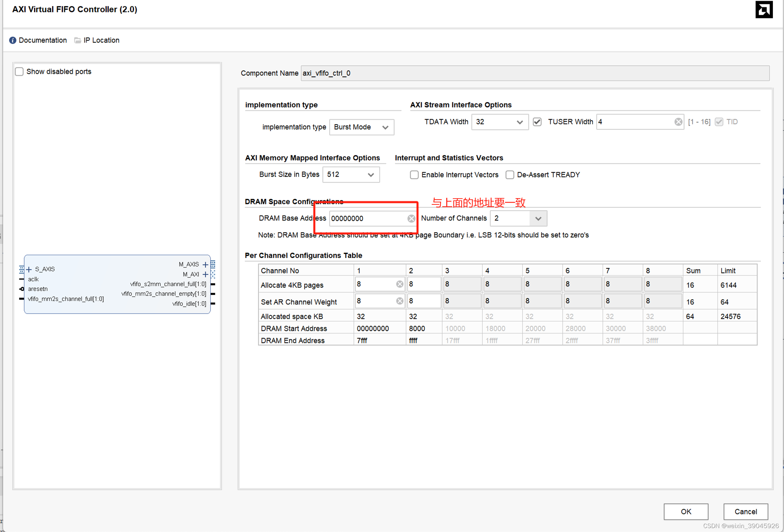Click the Cancel button

coord(745,512)
